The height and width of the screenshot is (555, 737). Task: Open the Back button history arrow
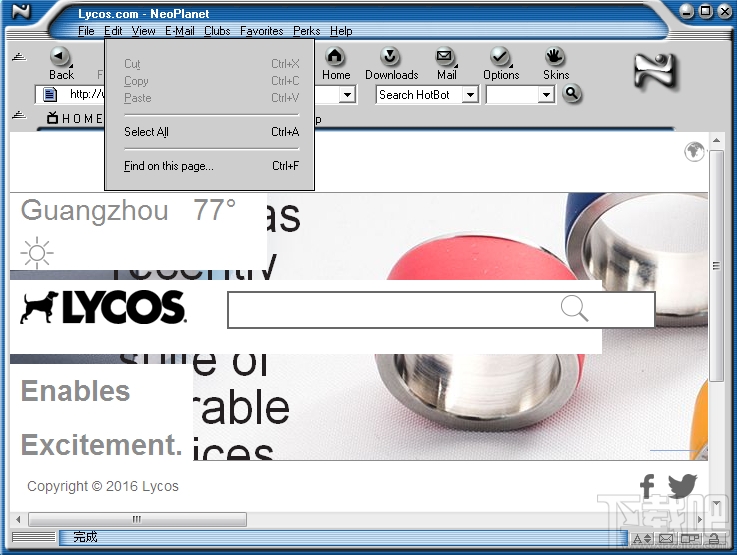coord(71,66)
